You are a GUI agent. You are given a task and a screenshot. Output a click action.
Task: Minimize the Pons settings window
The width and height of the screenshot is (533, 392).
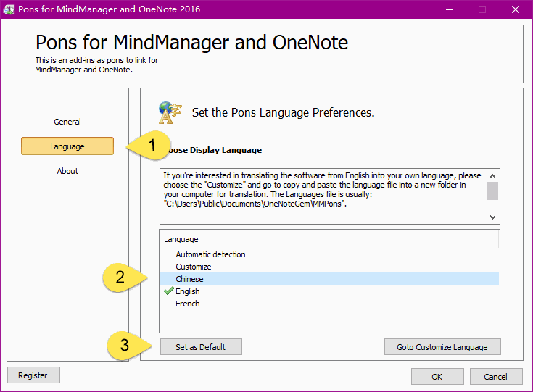450,9
